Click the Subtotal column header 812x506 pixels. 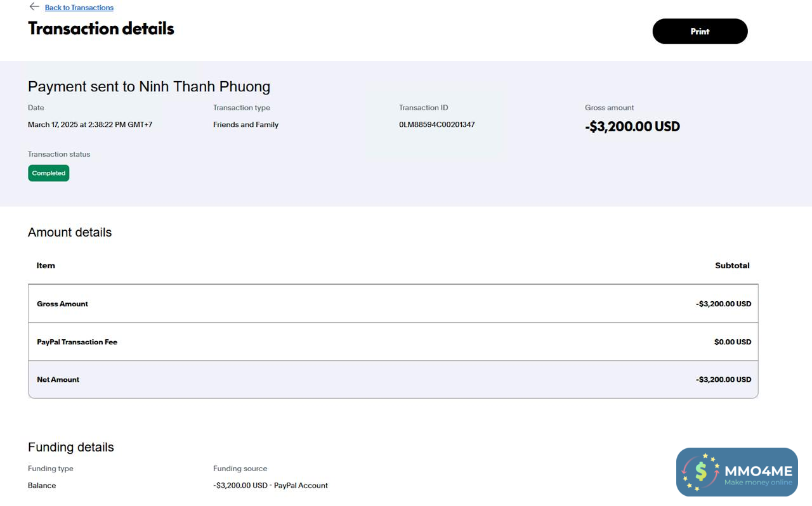(732, 266)
